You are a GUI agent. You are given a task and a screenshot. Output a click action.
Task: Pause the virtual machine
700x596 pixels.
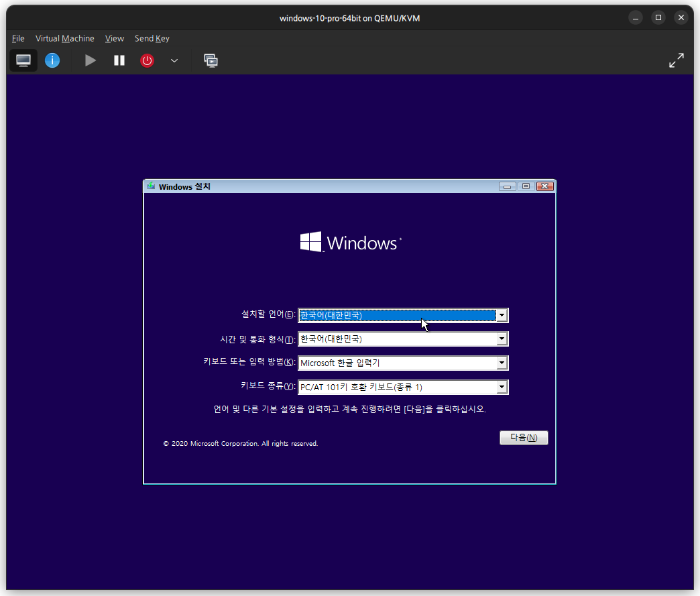119,60
